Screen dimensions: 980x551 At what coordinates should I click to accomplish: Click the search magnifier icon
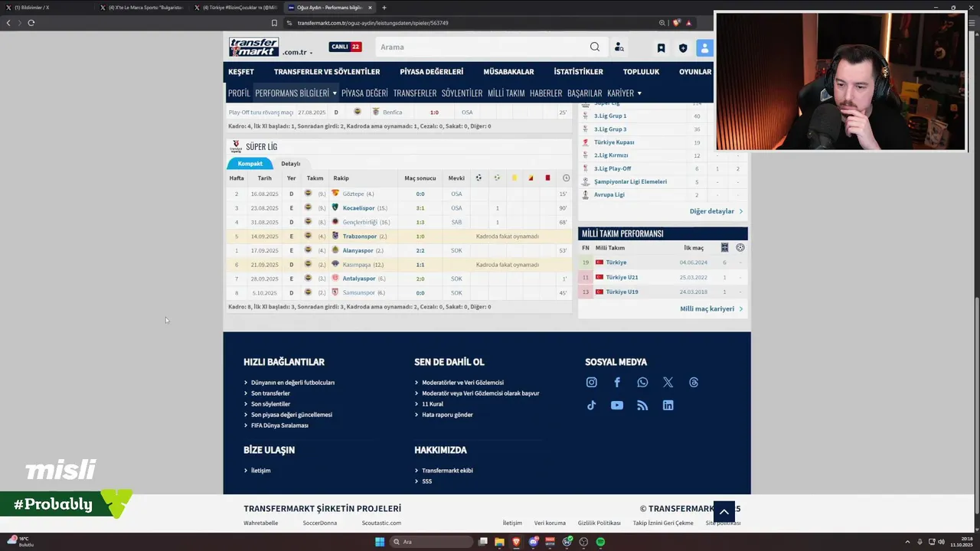pos(595,47)
